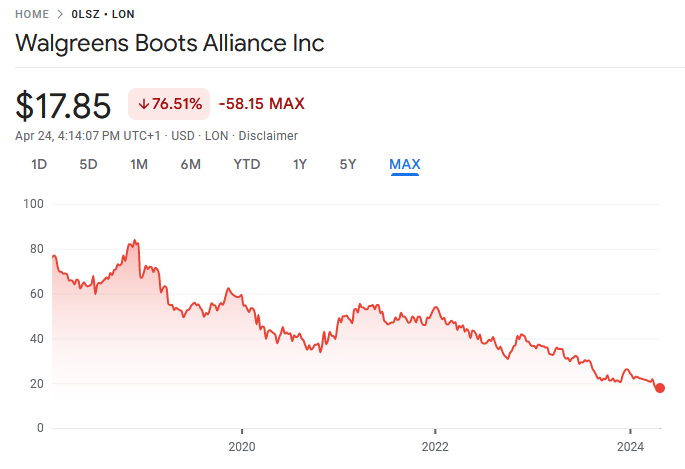Click the breadcrumb chevron arrow icon
The width and height of the screenshot is (685, 469).
point(60,14)
